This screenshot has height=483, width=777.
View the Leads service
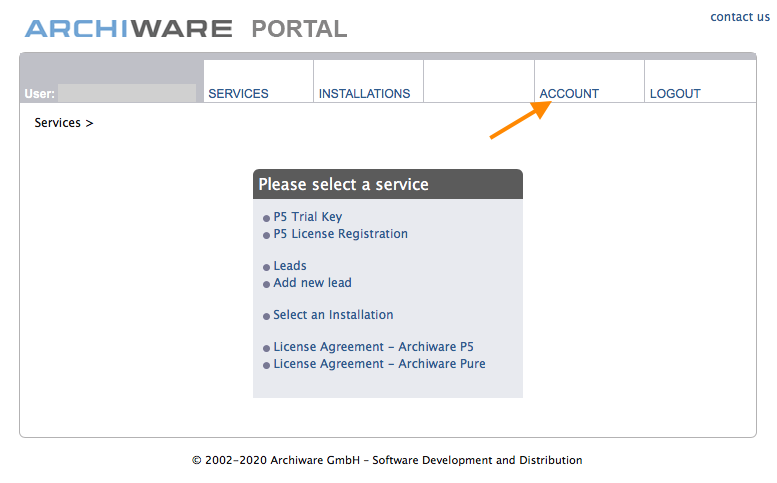tap(290, 266)
